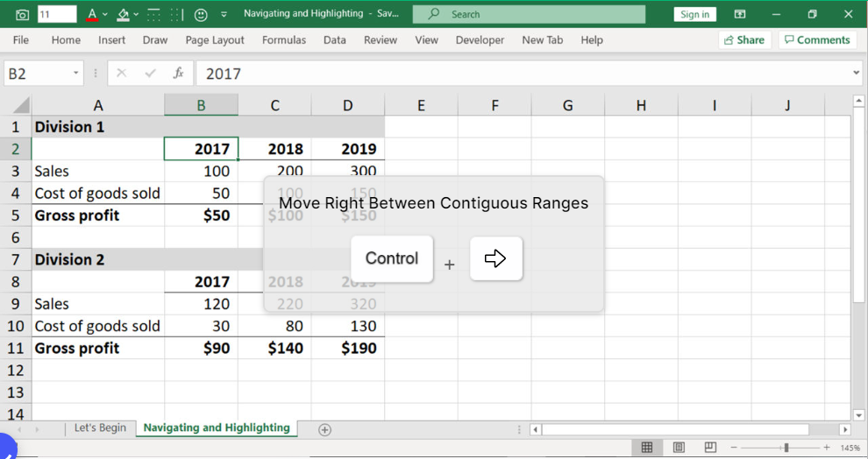
Task: Click cell D2 containing 2019
Action: tap(348, 149)
